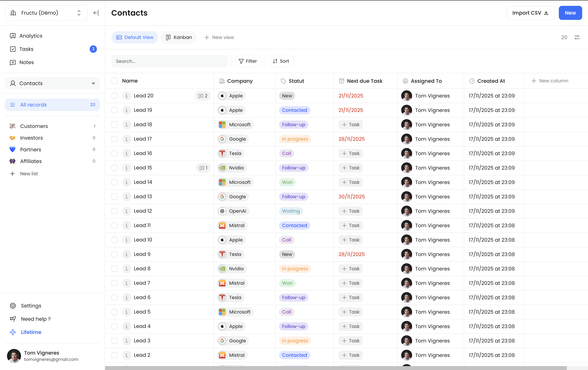
Task: Tick the checkbox for Lead 18
Action: click(114, 125)
